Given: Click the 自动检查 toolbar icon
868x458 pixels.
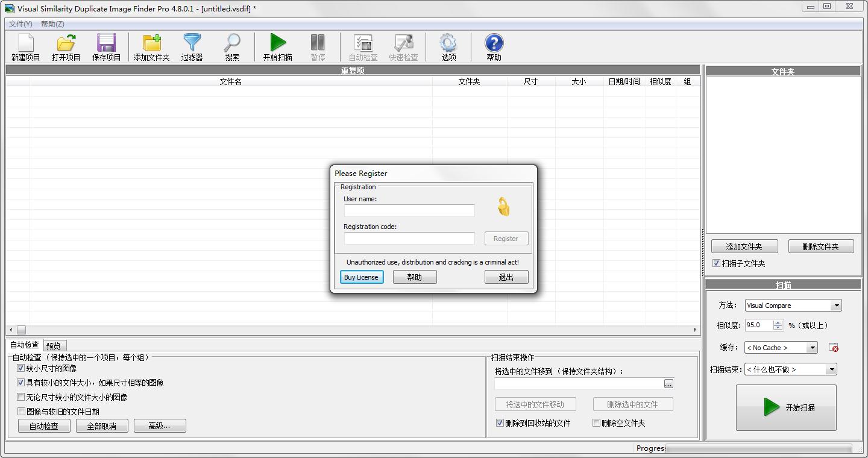Looking at the screenshot, I should coord(363,47).
